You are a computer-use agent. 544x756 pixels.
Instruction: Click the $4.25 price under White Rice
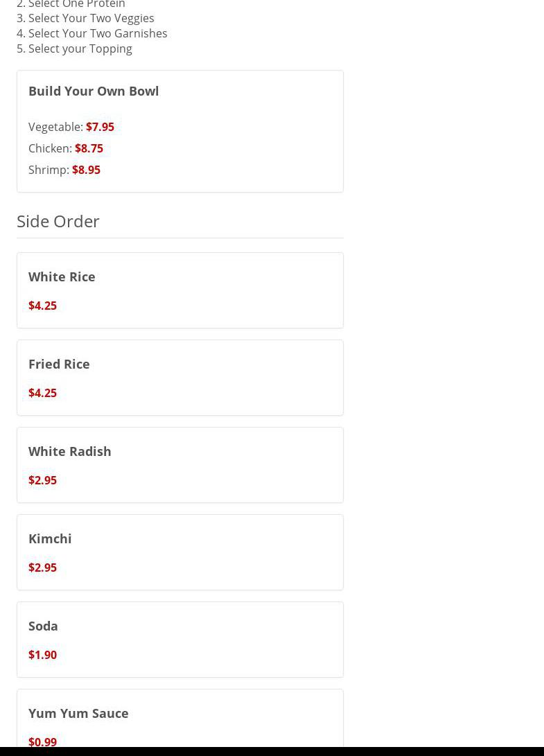pyautogui.click(x=42, y=306)
